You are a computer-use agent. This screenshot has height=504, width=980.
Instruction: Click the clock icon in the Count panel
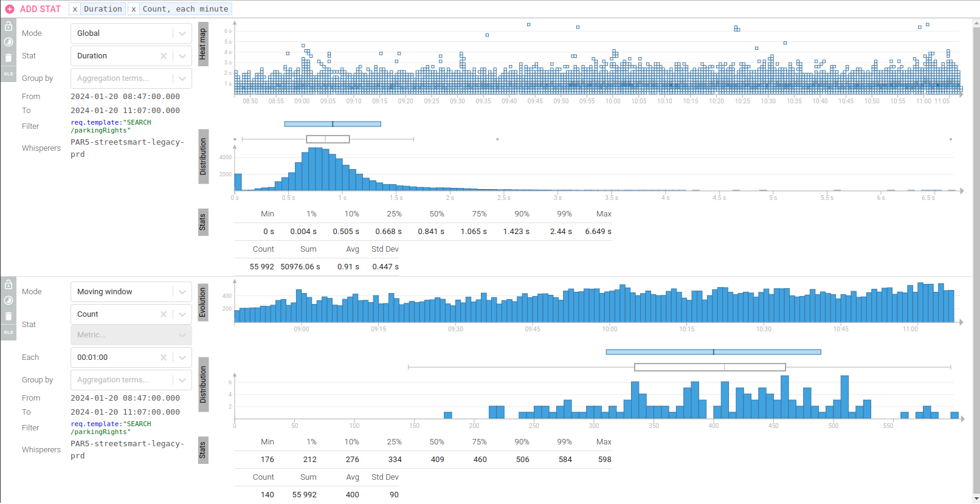[x=9, y=300]
